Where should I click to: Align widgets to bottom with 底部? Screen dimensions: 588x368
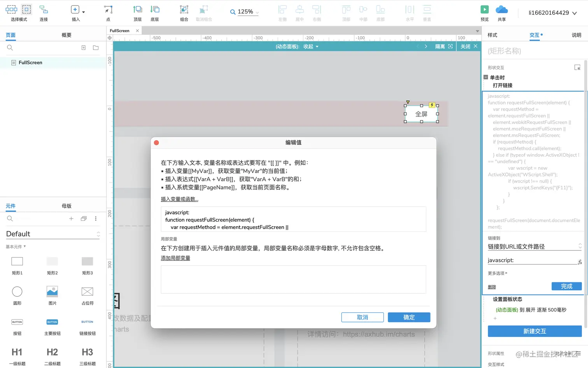click(x=380, y=13)
